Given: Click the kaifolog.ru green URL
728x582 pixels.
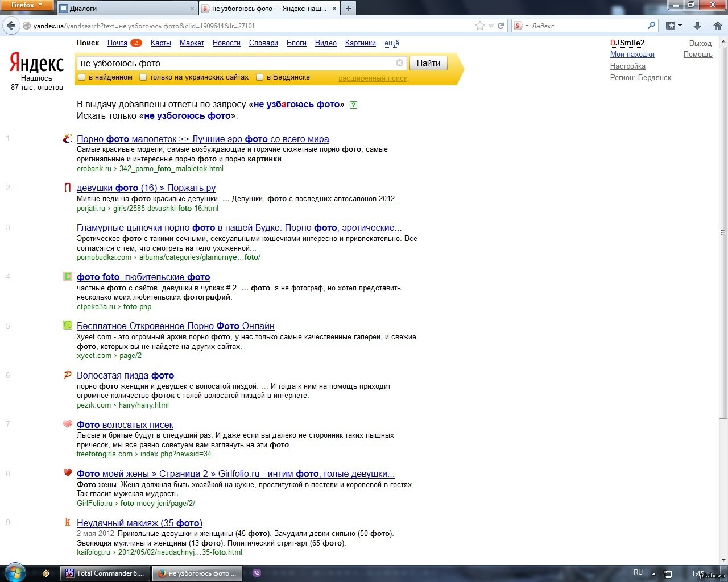Looking at the screenshot, I should point(159,552).
